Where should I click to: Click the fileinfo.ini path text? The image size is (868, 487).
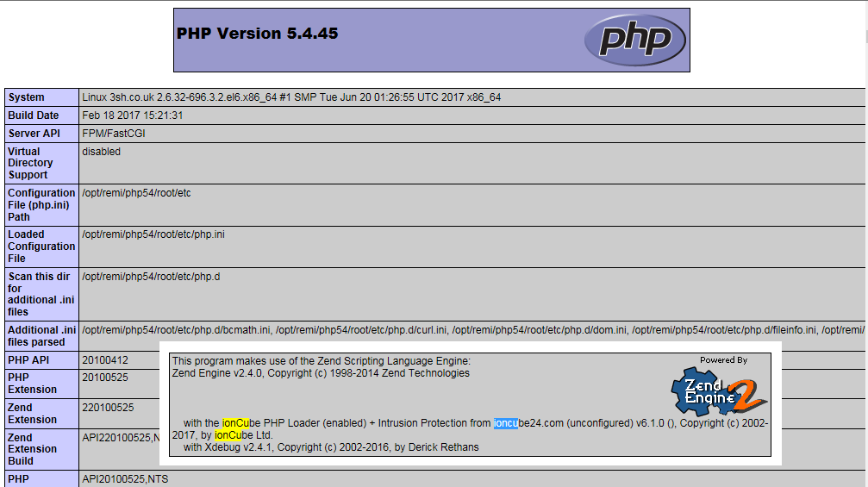point(725,330)
